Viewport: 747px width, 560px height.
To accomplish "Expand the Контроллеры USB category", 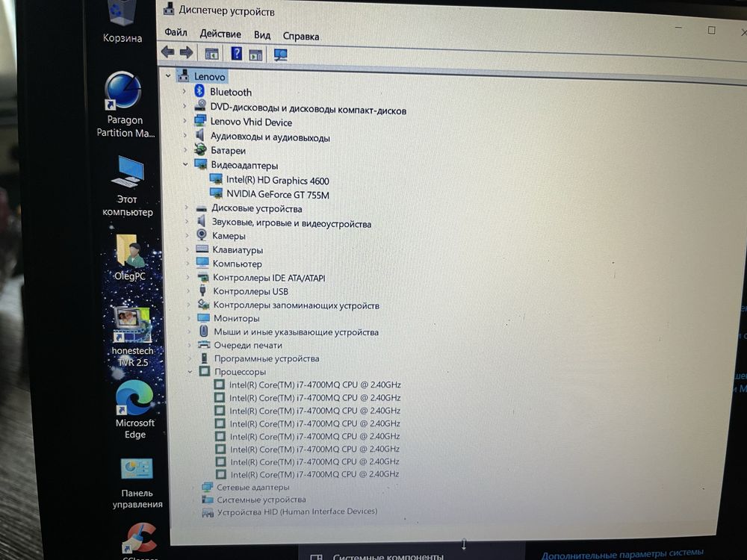I will 188,290.
